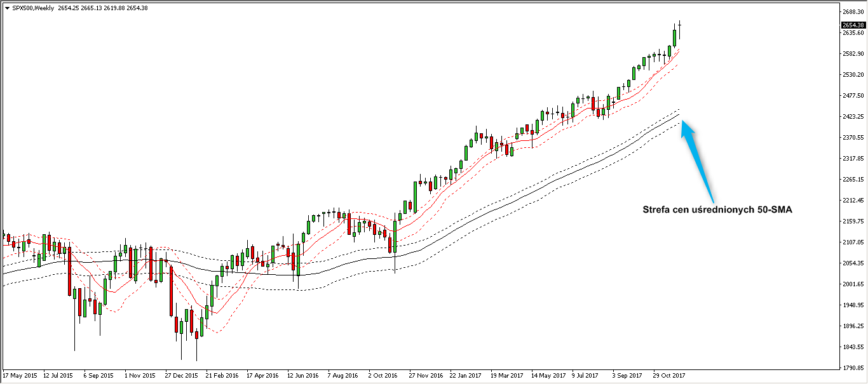Viewport: 868px width, 384px height.
Task: Click the 2212.45 price axis label
Action: [x=852, y=201]
